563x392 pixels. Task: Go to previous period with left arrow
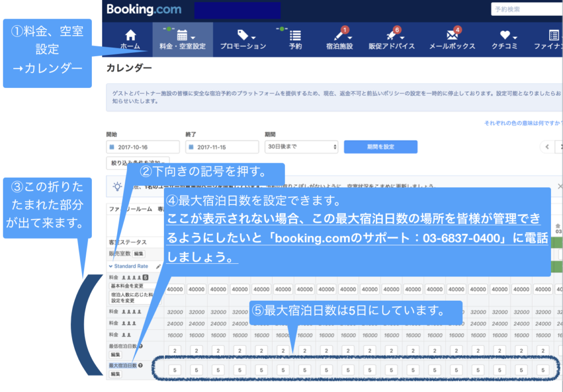(547, 147)
